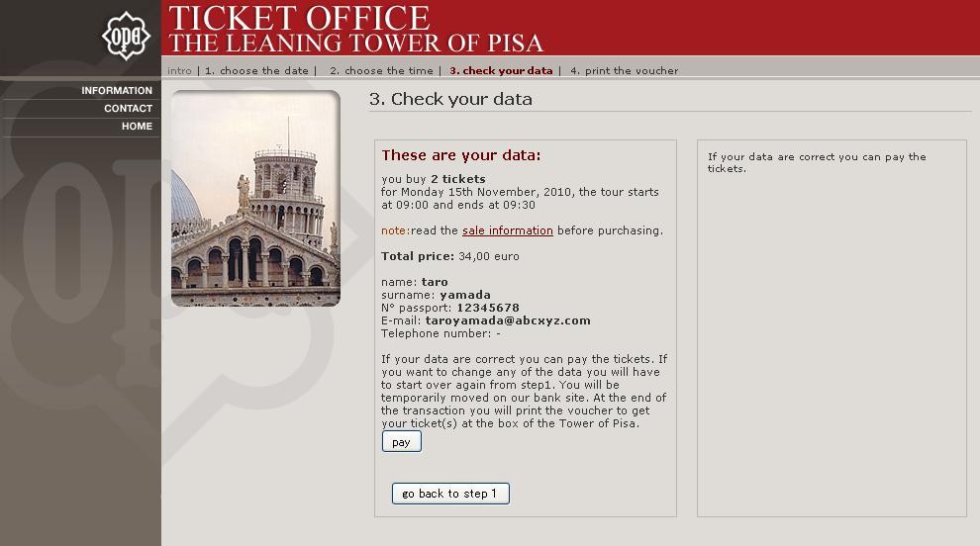Screen dimensions: 980x546
Task: Click the passport number 12345678
Action: [487, 308]
